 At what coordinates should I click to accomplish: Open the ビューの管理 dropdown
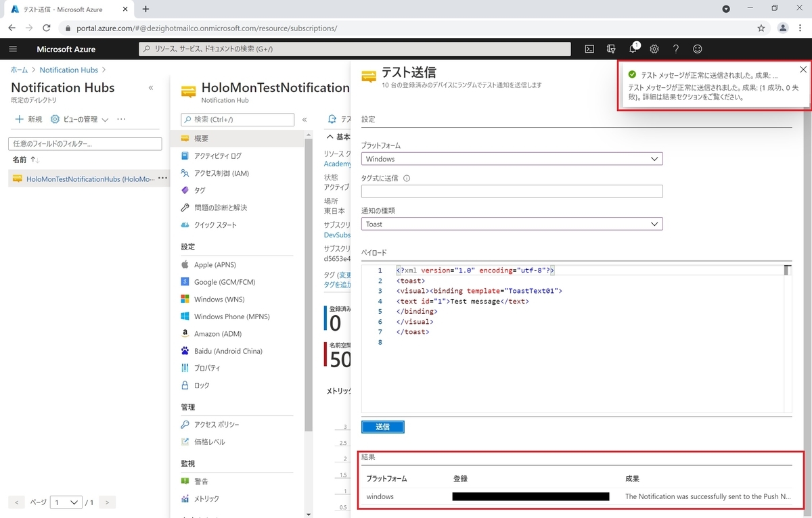[x=80, y=119]
